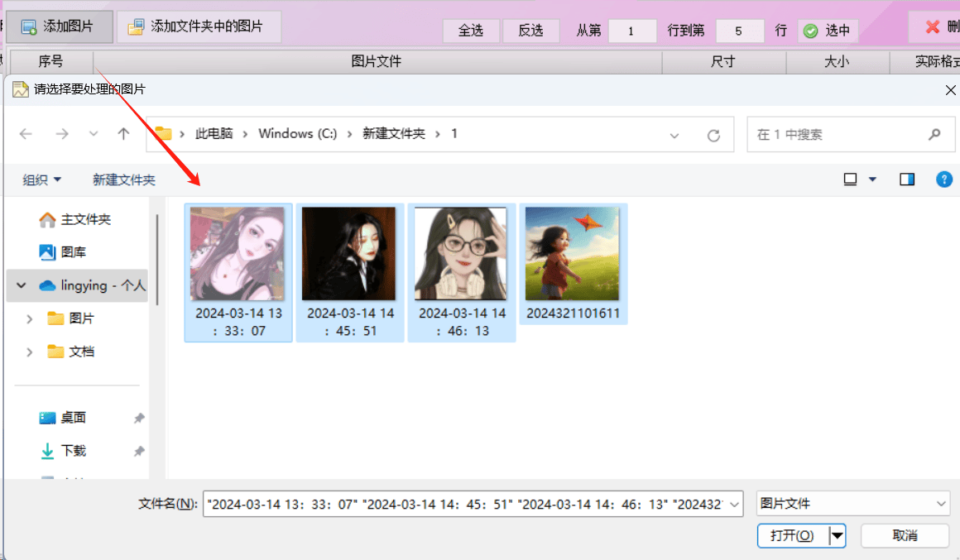
Task: Click the blue Help question mark icon
Action: (944, 179)
